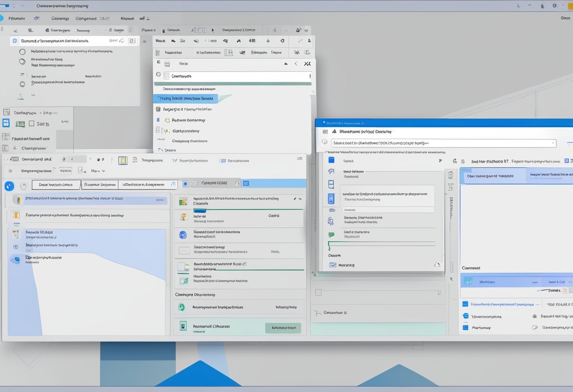Toggle the checkbox left of the horizontal slider

click(x=318, y=292)
